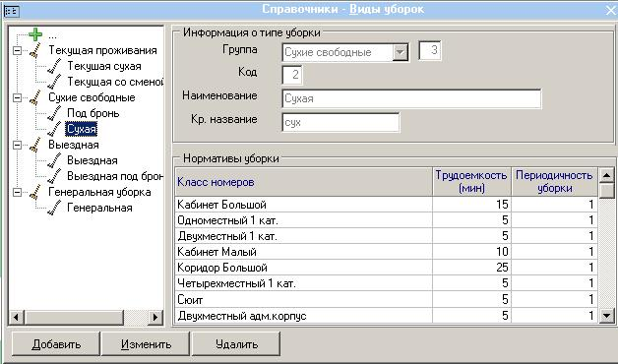The height and width of the screenshot is (364, 618).
Task: Select Текущая проживания tree node
Action: [102, 50]
